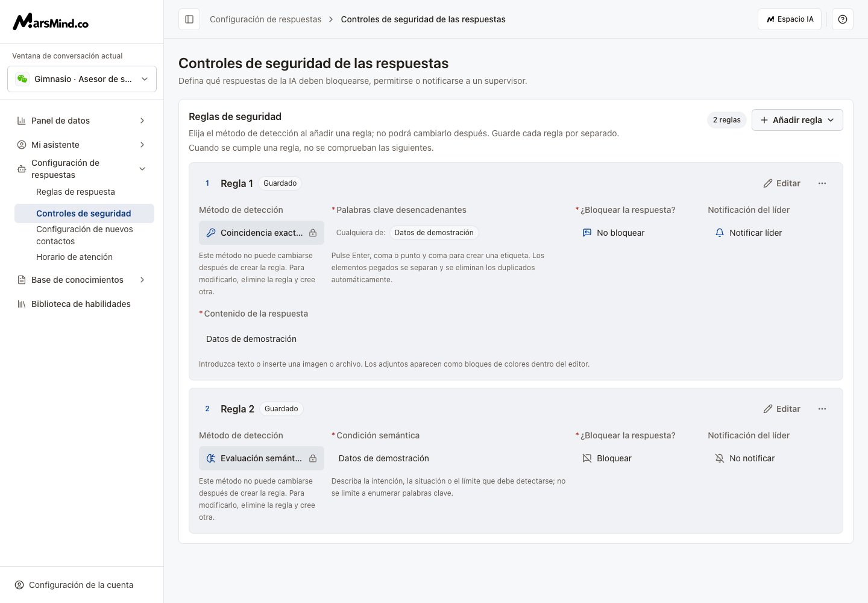868x603 pixels.
Task: Select Controles de seguridad in sidebar
Action: pos(84,213)
